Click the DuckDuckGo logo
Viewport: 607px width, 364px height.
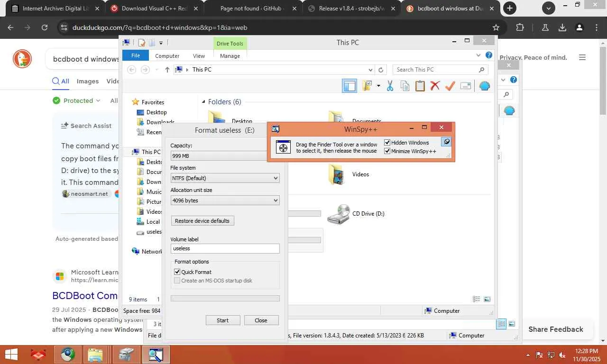22,59
